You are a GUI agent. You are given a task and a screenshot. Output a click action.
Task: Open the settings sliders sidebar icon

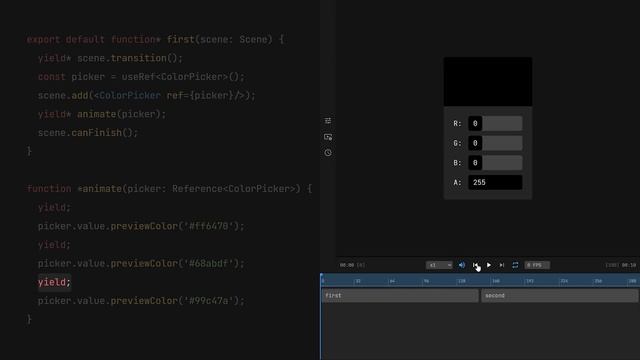(328, 121)
